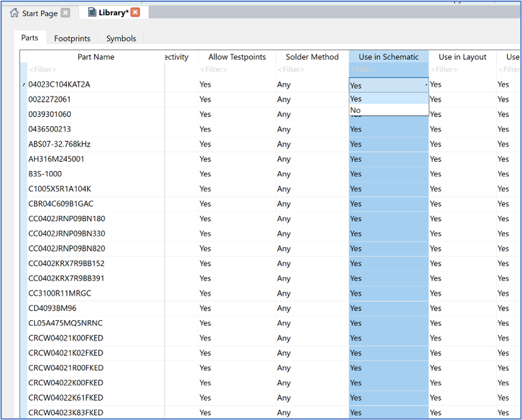The height and width of the screenshot is (420, 522).
Task: Click the Solder Method column header
Action: [x=312, y=57]
